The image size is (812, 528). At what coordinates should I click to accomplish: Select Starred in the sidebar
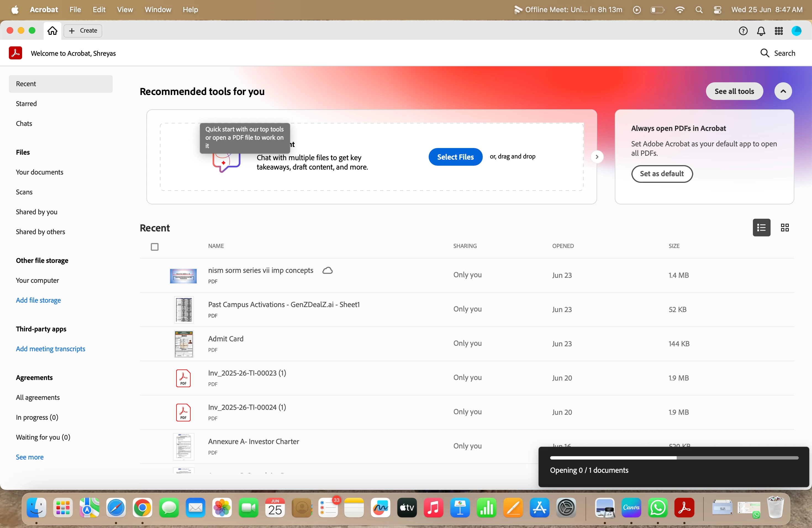coord(26,104)
